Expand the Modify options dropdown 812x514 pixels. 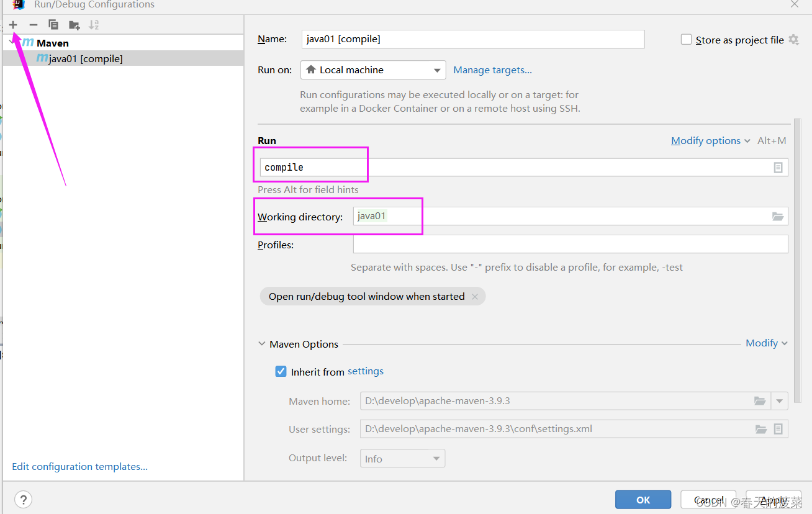[711, 141]
